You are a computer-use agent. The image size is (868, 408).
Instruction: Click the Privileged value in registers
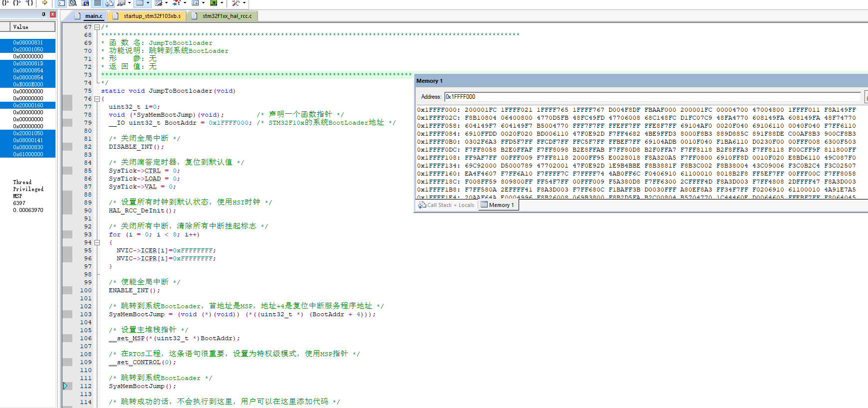28,189
